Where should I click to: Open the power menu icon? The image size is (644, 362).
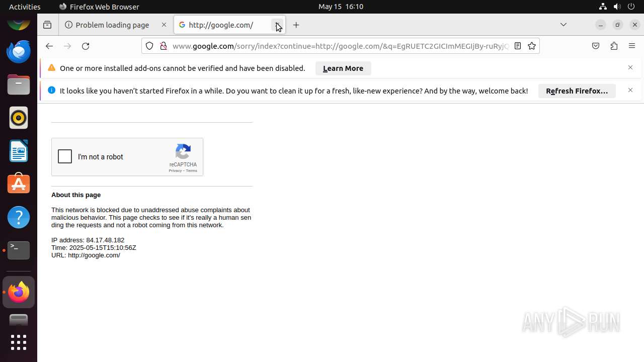[631, 7]
